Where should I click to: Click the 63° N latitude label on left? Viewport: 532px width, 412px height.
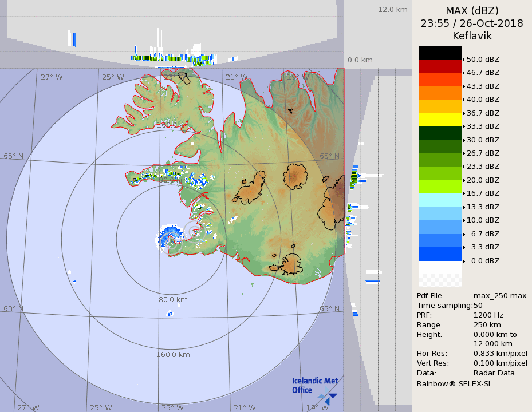pos(14,309)
